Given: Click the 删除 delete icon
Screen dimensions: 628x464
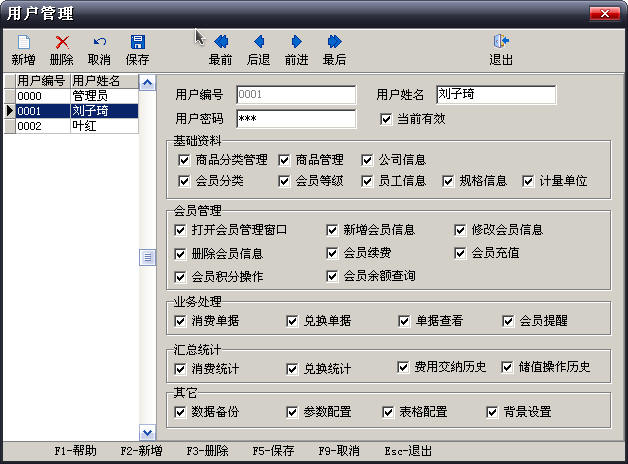Looking at the screenshot, I should pos(62,42).
